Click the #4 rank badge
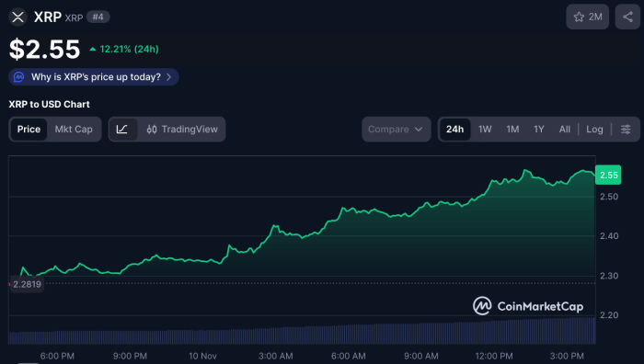644x364 pixels. coord(98,17)
